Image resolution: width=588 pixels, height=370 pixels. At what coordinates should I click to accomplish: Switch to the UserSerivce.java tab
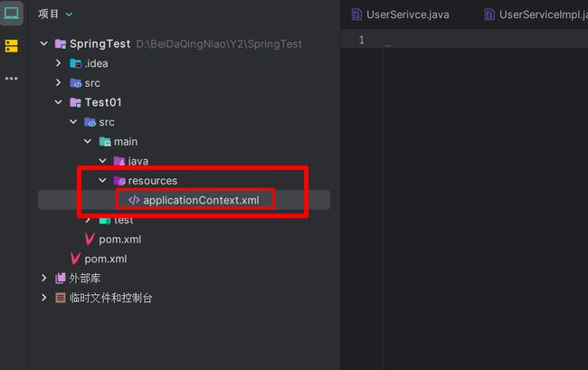406,14
